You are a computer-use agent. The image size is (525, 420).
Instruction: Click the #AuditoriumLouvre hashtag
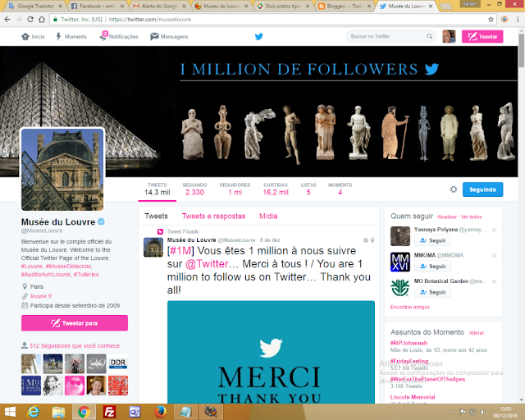pos(46,274)
